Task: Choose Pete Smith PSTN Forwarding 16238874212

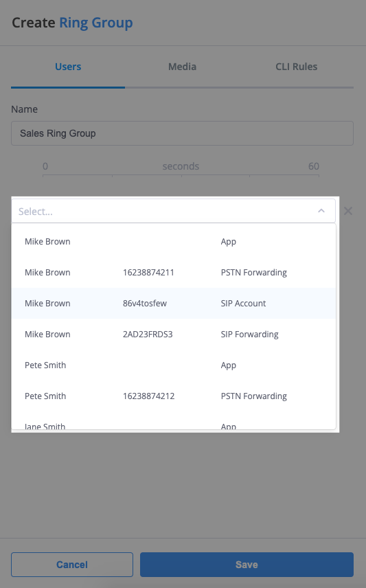Action: point(174,396)
